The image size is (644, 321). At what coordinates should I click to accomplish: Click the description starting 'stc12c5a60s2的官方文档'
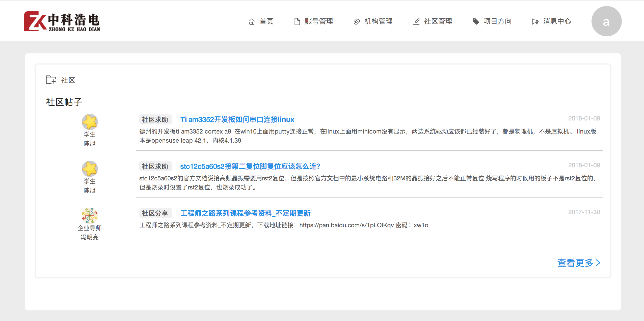[368, 183]
